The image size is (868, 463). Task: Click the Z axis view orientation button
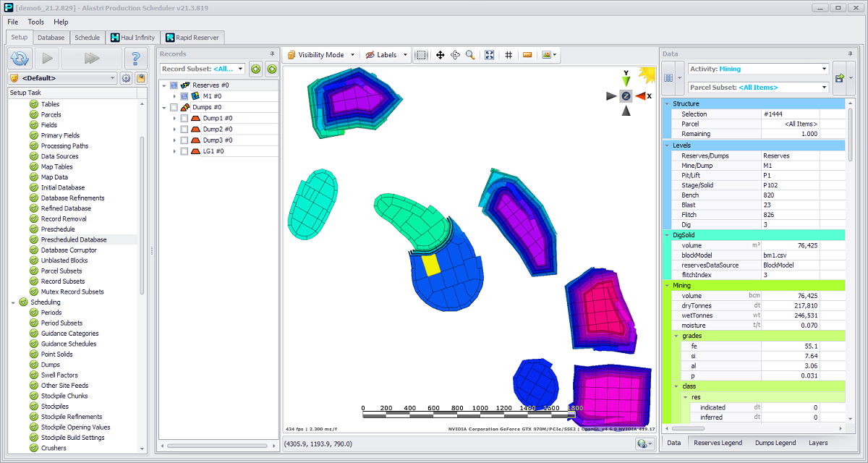coord(626,95)
